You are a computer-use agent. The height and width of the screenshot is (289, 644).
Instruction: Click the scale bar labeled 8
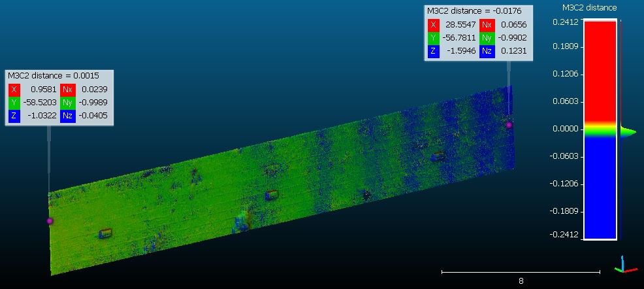tap(521, 271)
